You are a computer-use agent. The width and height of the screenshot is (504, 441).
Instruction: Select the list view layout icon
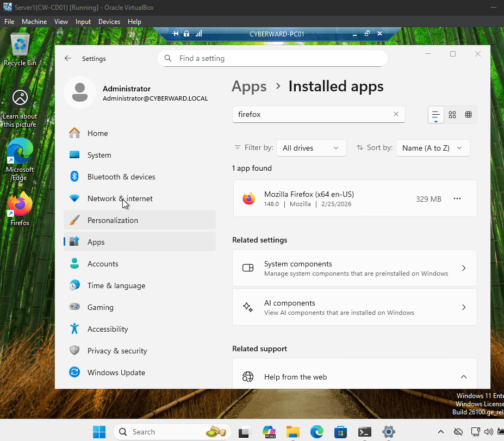pos(436,115)
